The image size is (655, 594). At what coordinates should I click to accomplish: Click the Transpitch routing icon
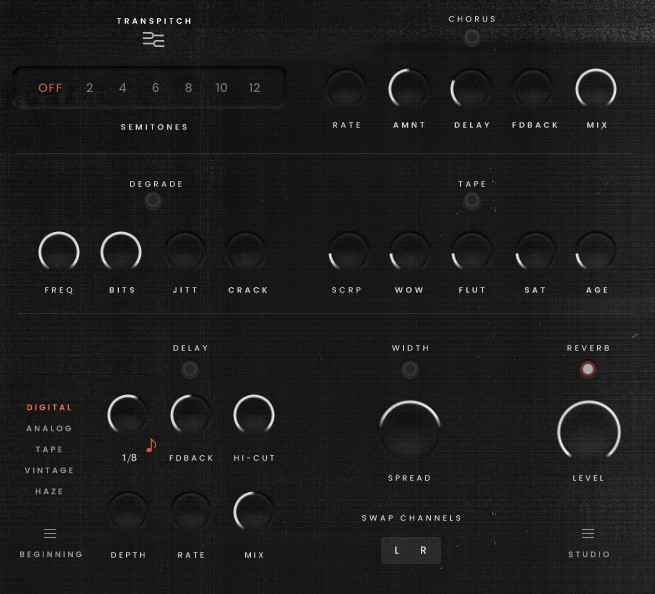(153, 40)
